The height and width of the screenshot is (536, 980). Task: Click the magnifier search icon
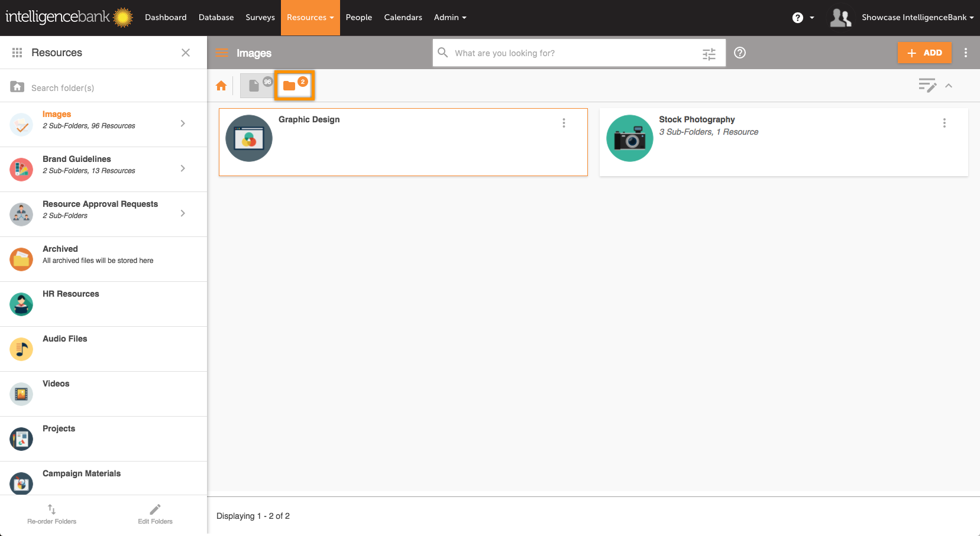[442, 53]
